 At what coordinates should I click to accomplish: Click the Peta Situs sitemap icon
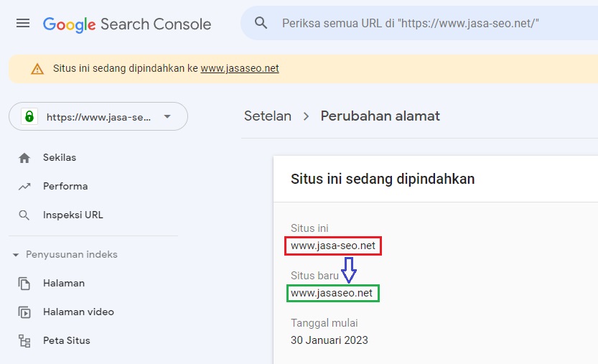point(24,341)
